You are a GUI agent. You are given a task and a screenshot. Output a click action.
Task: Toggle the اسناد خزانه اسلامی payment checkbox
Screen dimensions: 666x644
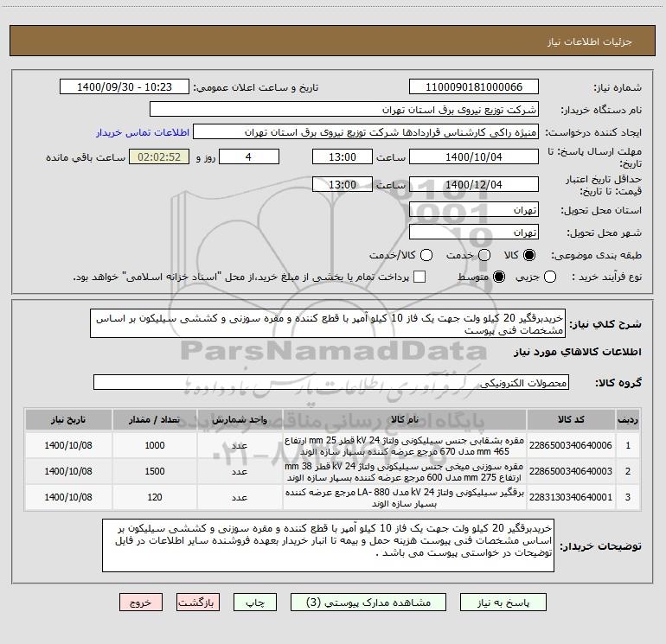[419, 277]
